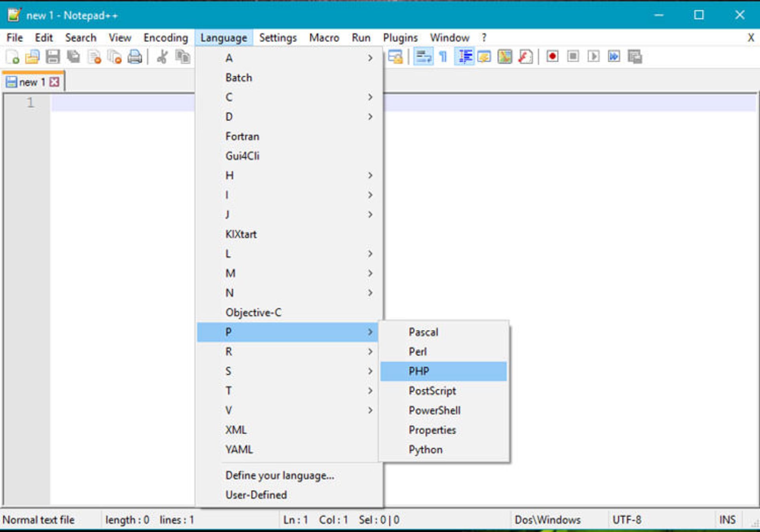The width and height of the screenshot is (760, 532).
Task: Click the Language menu header
Action: [224, 38]
